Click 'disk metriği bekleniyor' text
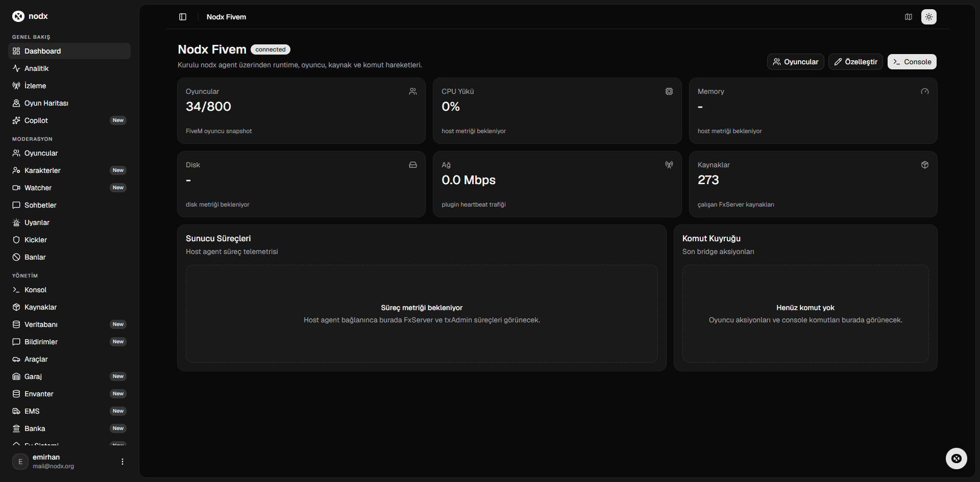This screenshot has height=482, width=980. pos(217,205)
